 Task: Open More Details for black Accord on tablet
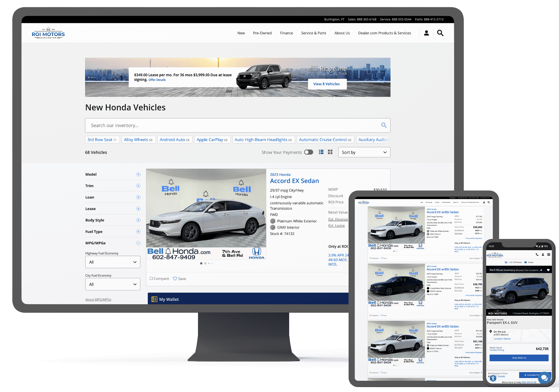476,315
